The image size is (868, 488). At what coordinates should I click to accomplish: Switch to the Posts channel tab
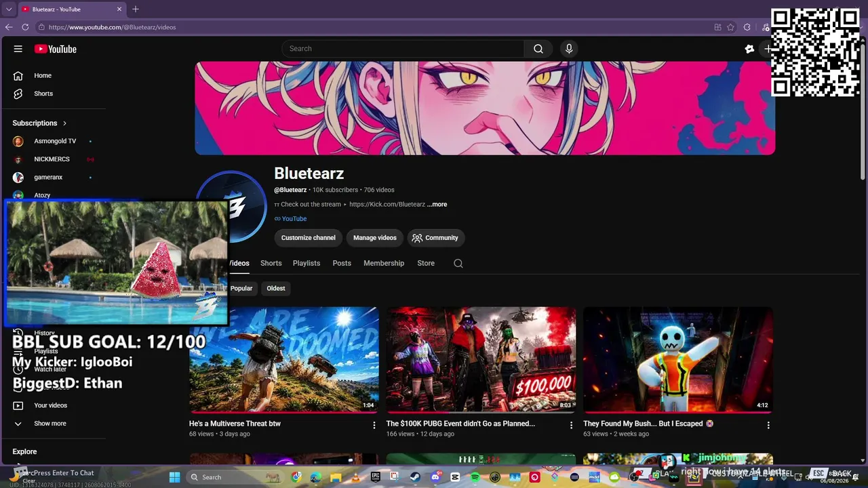[342, 263]
